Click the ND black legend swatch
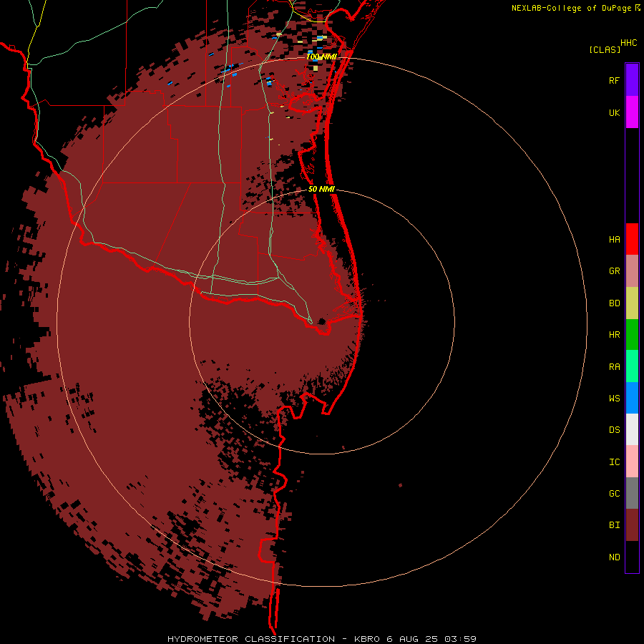This screenshot has width=644, height=644. click(x=632, y=557)
